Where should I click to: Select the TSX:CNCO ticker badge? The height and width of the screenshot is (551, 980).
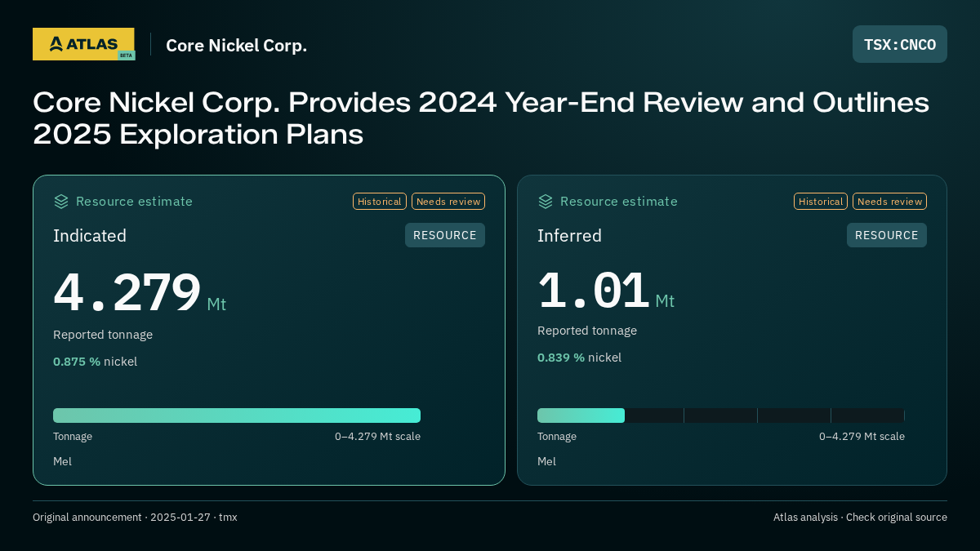tap(900, 44)
